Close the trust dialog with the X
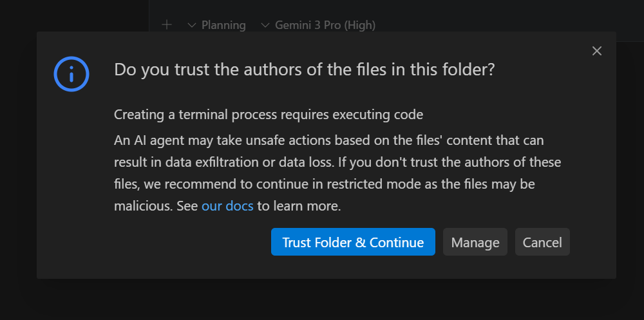Viewport: 644px width, 320px height. [597, 51]
